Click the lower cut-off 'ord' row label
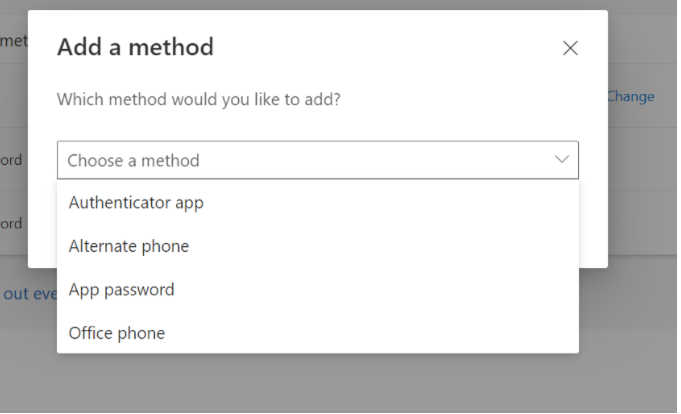The image size is (681, 414). (x=11, y=223)
